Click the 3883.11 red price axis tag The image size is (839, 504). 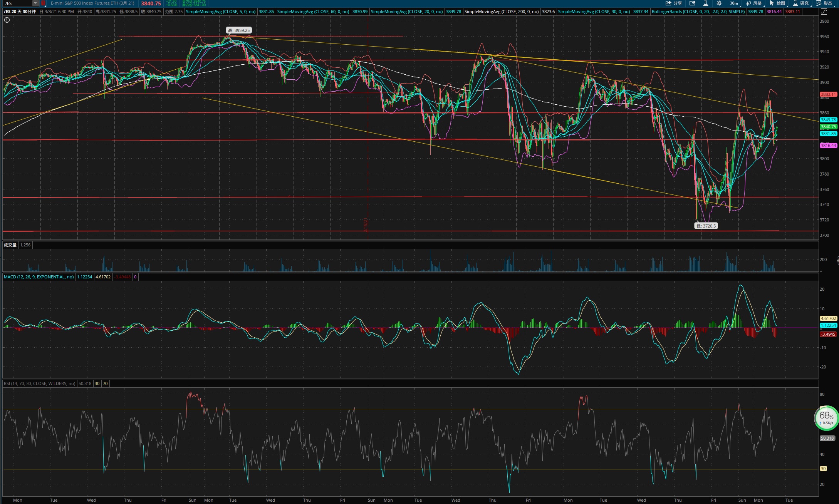(x=828, y=94)
